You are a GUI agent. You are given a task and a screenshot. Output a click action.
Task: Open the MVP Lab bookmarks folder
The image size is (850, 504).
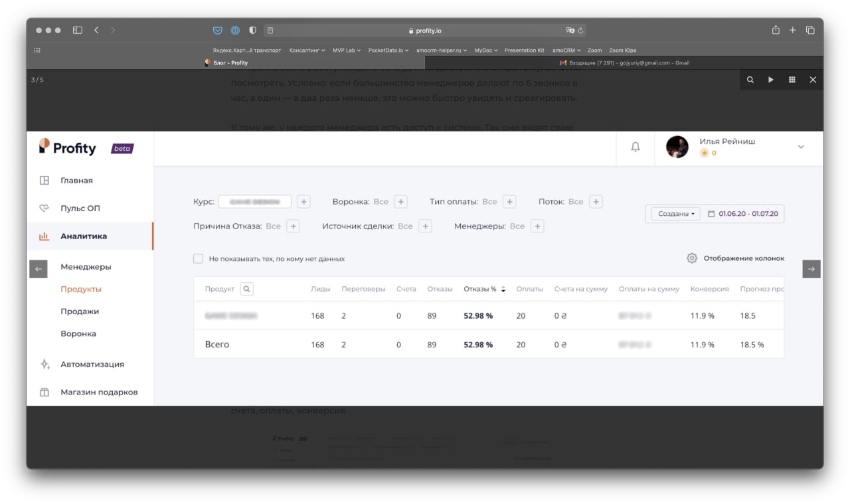(x=347, y=50)
